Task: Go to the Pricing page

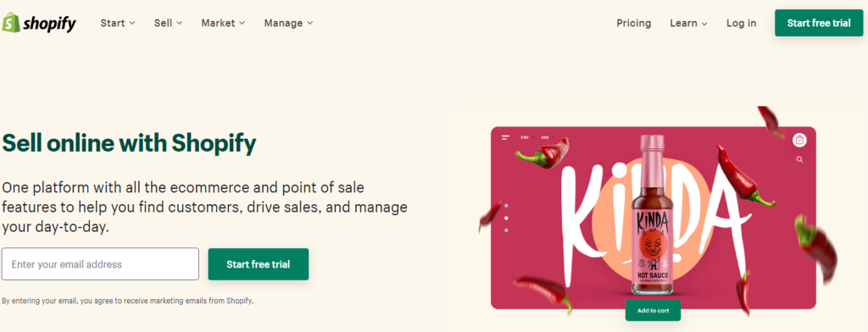Action: 634,23
